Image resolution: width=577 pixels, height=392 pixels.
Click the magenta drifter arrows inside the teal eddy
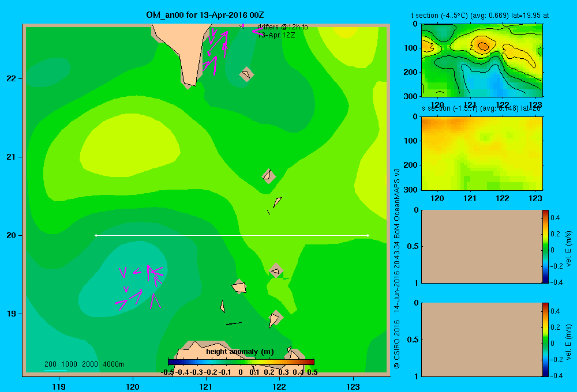point(140,288)
